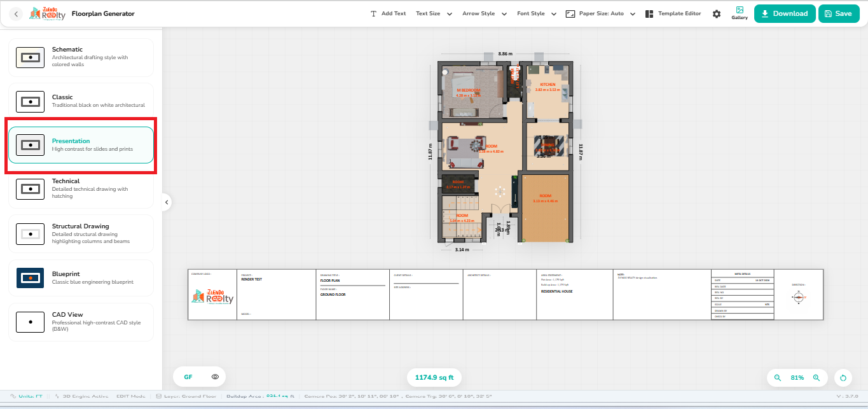
Task: Click the Blueprint blue preview icon
Action: 30,278
